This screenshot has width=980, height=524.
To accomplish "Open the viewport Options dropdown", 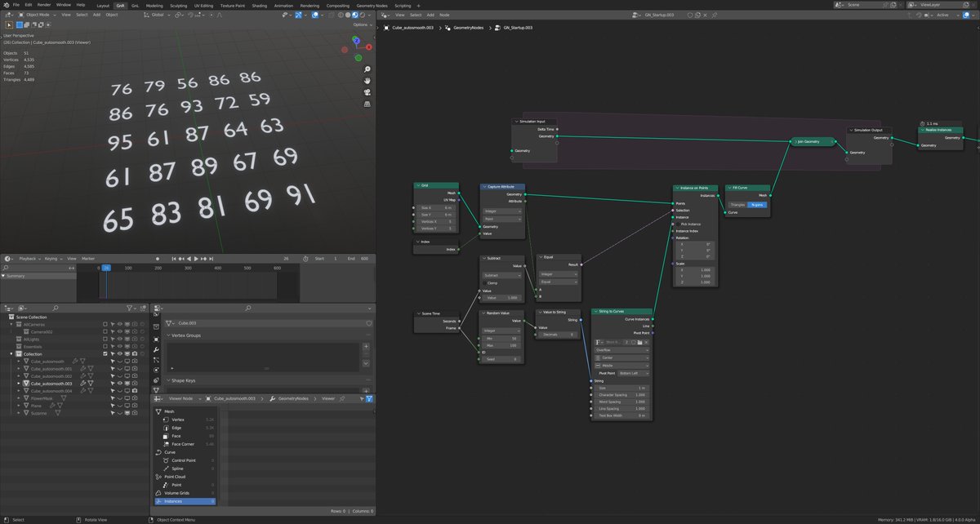I will click(363, 24).
